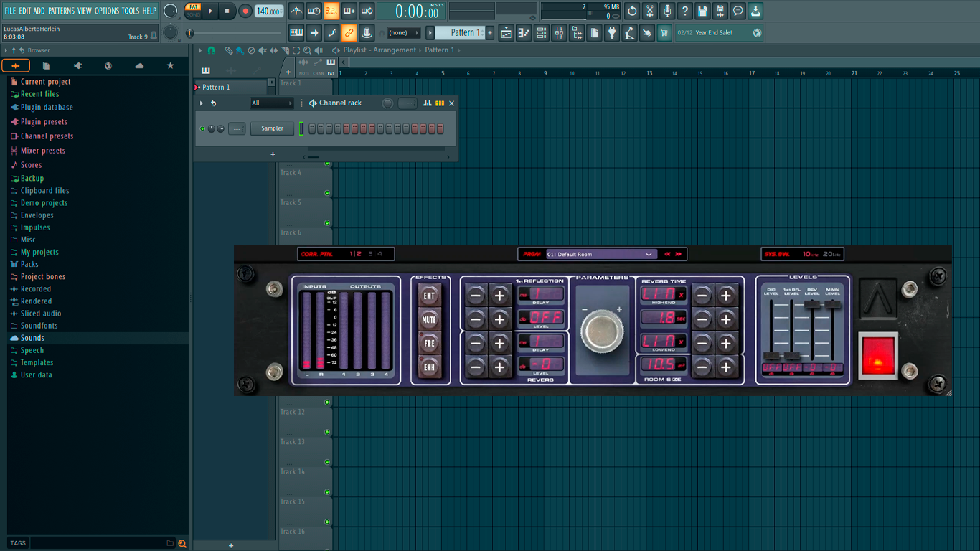Click the question mark help icon
This screenshot has width=980, height=551.
(x=685, y=11)
